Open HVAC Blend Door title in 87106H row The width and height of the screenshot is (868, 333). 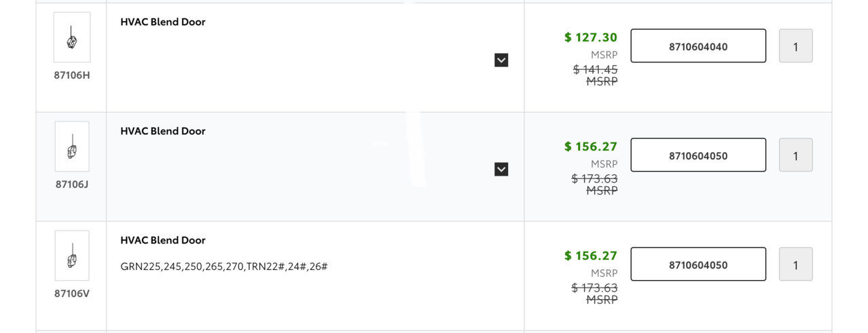163,22
